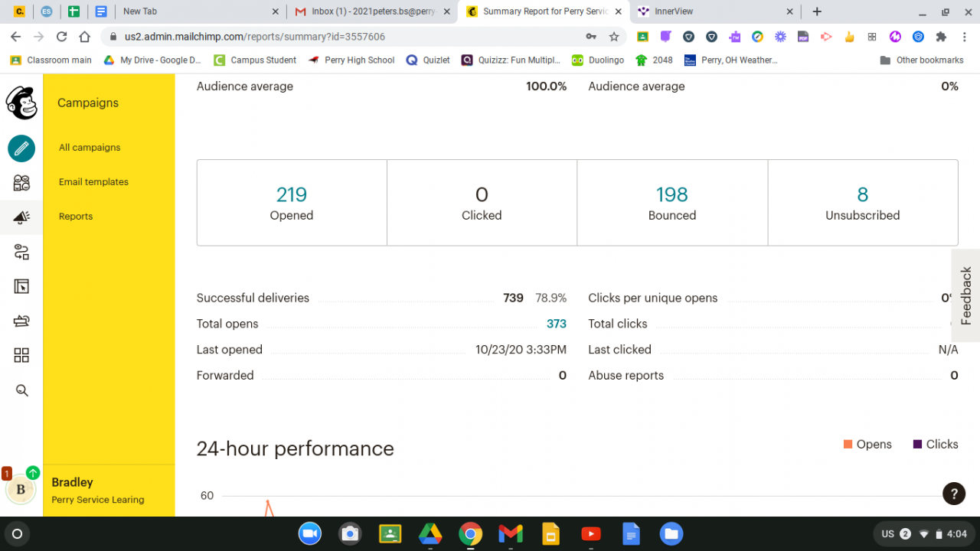Click the Mailchimp Freddie logo
Screen dimensions: 980x551
tap(21, 103)
